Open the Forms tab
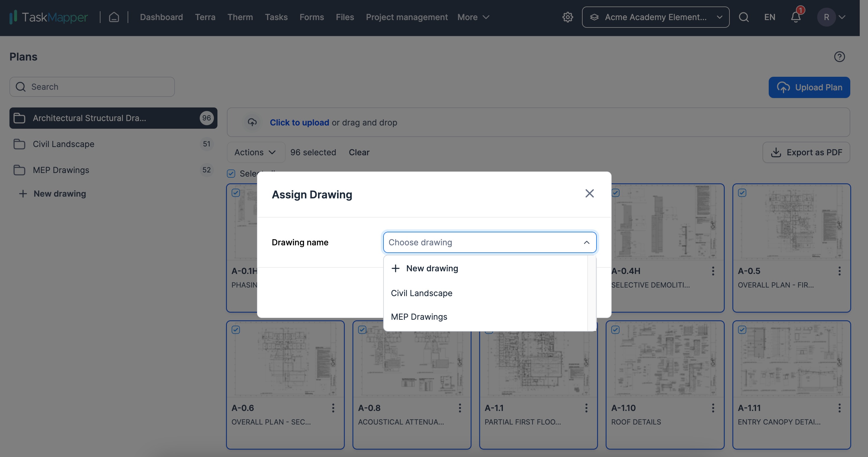868x457 pixels. click(312, 17)
